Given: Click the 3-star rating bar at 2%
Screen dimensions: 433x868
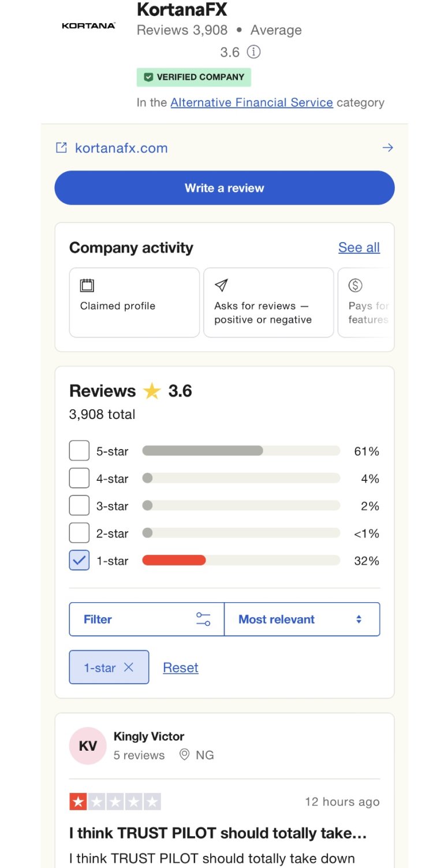Looking at the screenshot, I should (241, 506).
